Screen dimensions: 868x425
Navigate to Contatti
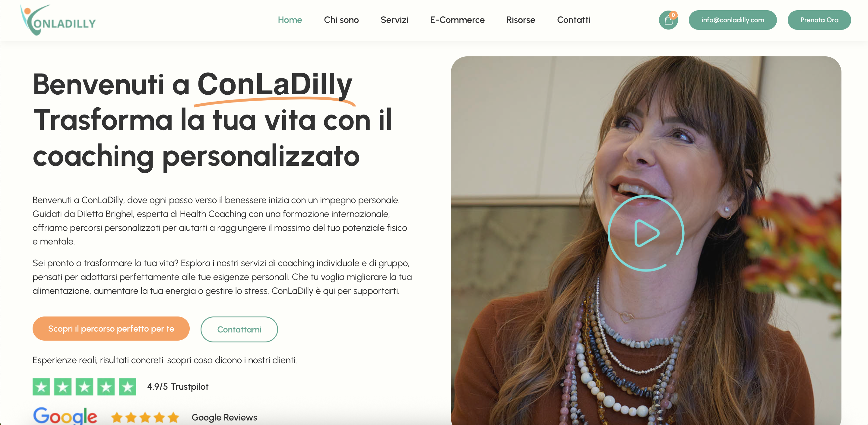pyautogui.click(x=574, y=20)
